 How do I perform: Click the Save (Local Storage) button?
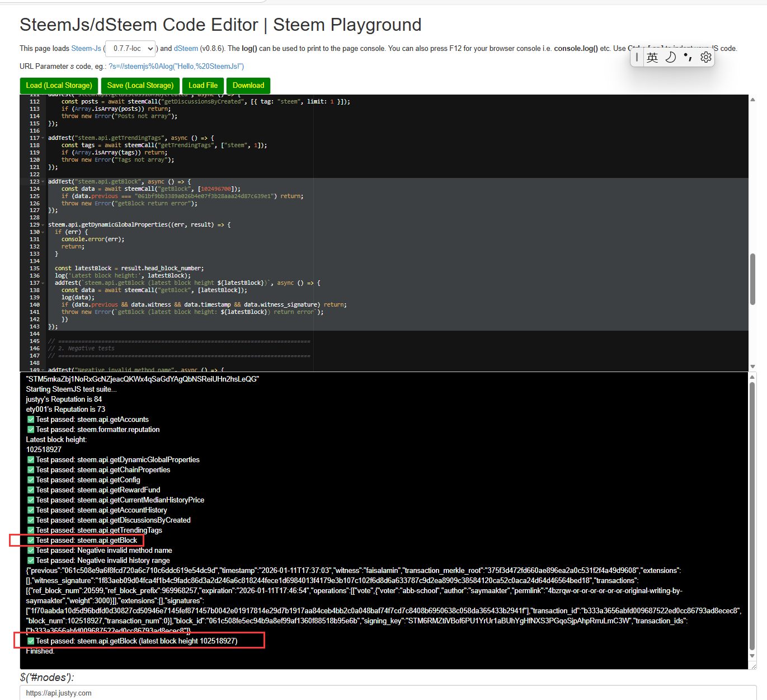[140, 86]
